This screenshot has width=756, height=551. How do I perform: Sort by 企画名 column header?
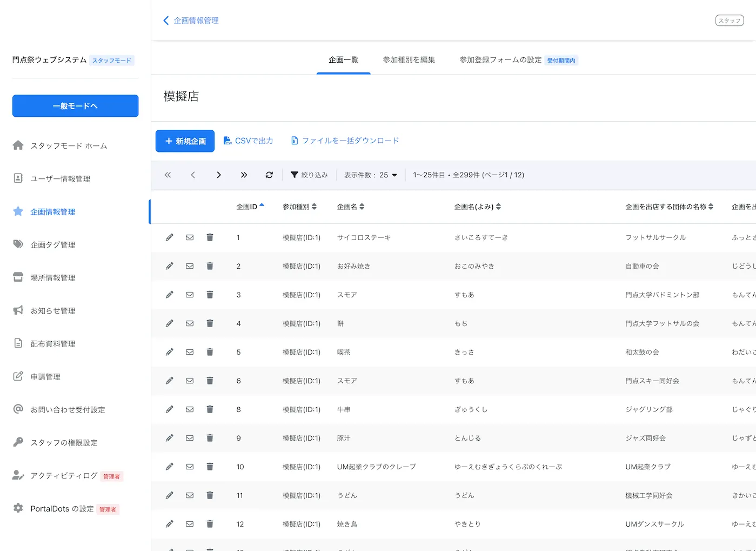(x=351, y=207)
